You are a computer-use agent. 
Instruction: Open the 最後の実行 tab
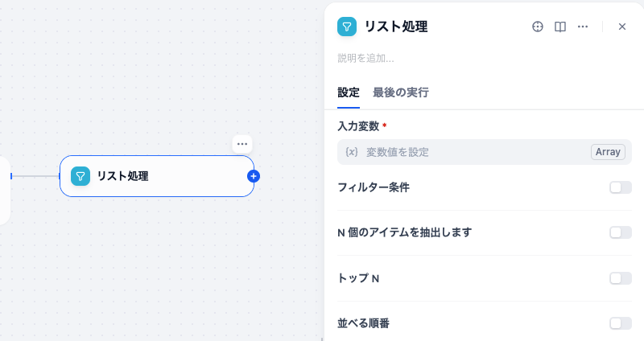click(401, 92)
